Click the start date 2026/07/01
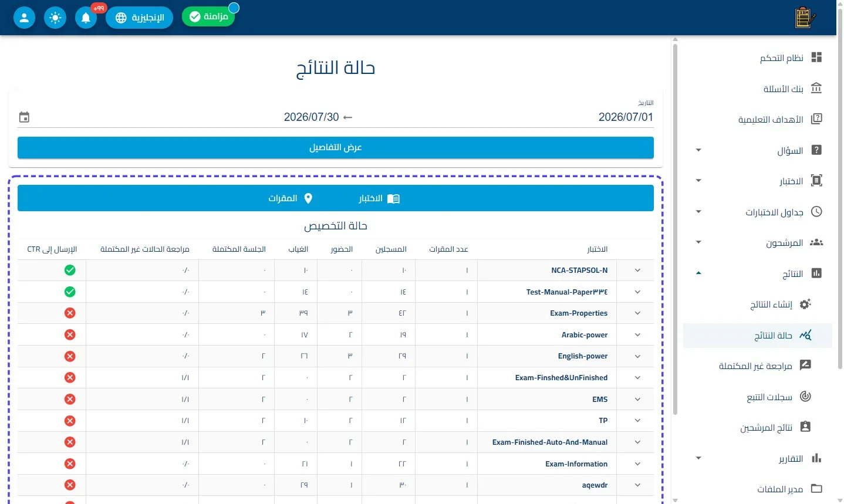844x504 pixels. [x=626, y=117]
